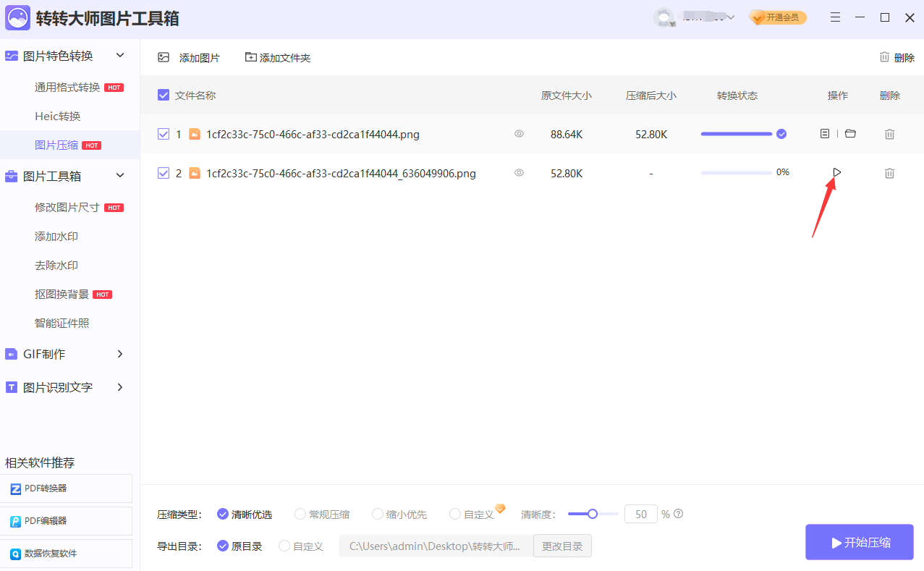Screen dimensions: 924x571
Task: Click the row 1 conversion progress bar
Action: click(736, 134)
